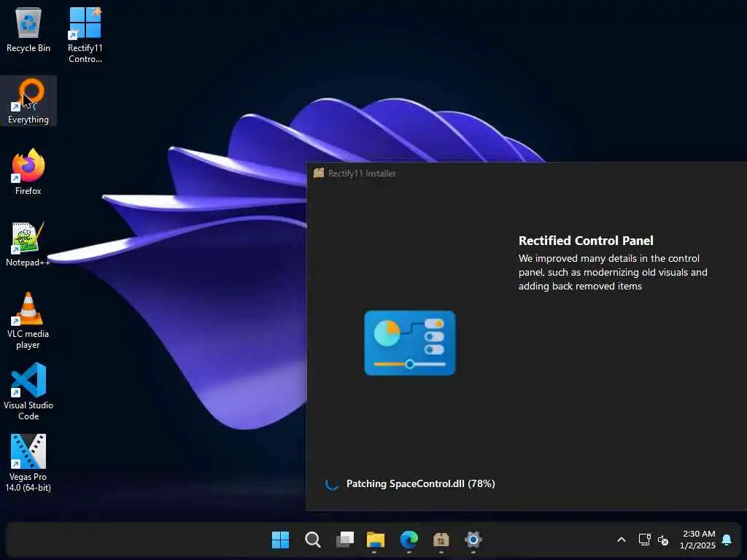Viewport: 747px width, 560px height.
Task: Open File Explorer from the taskbar
Action: tap(376, 540)
